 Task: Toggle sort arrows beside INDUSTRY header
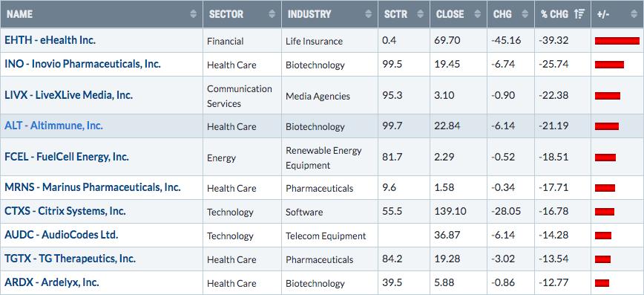pos(369,14)
